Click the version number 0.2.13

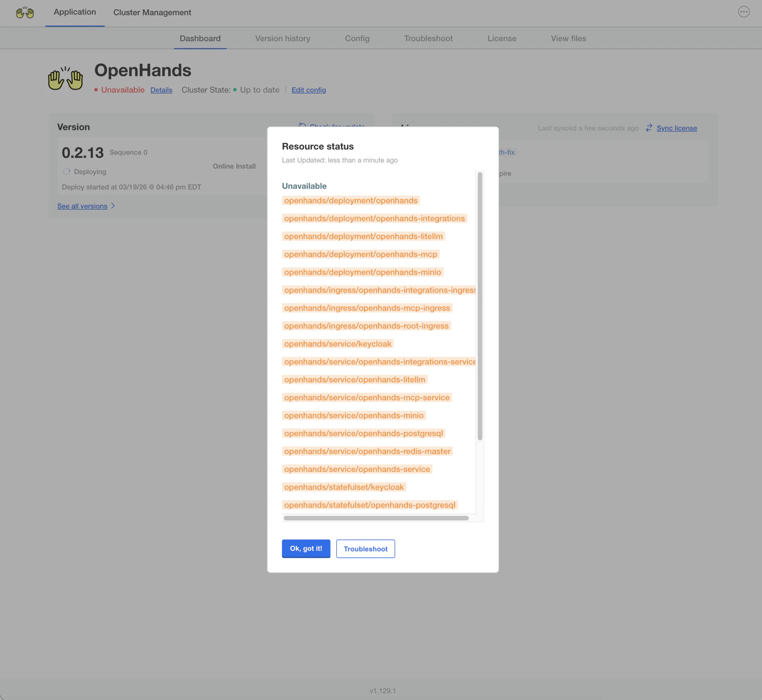pyautogui.click(x=83, y=153)
